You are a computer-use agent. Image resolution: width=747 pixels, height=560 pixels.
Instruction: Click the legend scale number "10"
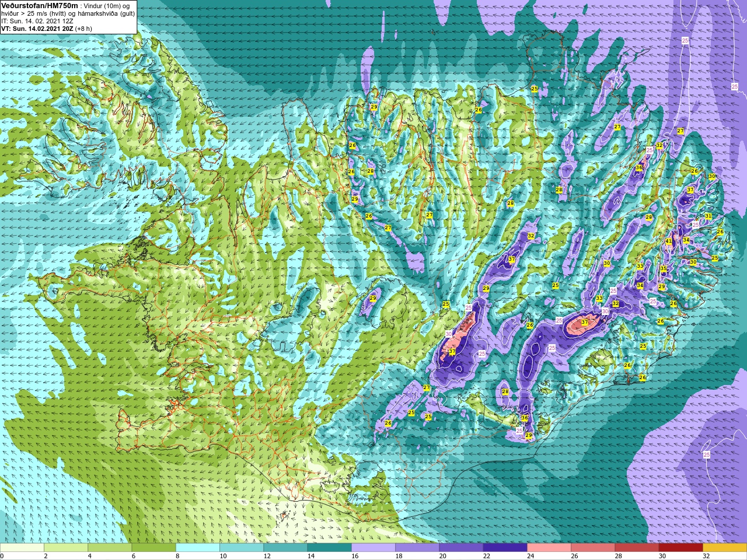point(223,556)
